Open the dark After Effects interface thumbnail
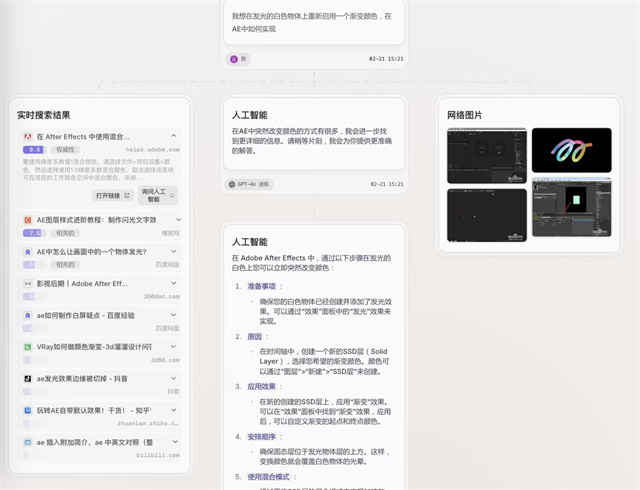This screenshot has width=640, height=490. tap(487, 156)
